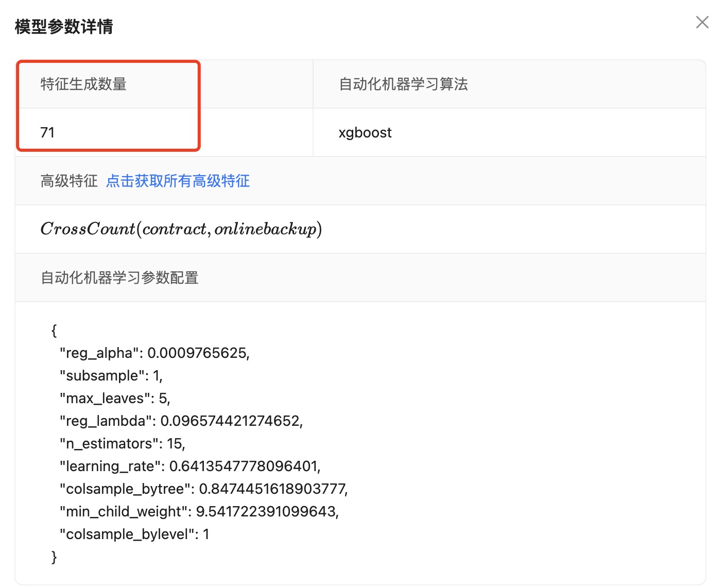Click the max_leaves parameter line
Viewport: 723px width, 588px height.
coord(115,398)
